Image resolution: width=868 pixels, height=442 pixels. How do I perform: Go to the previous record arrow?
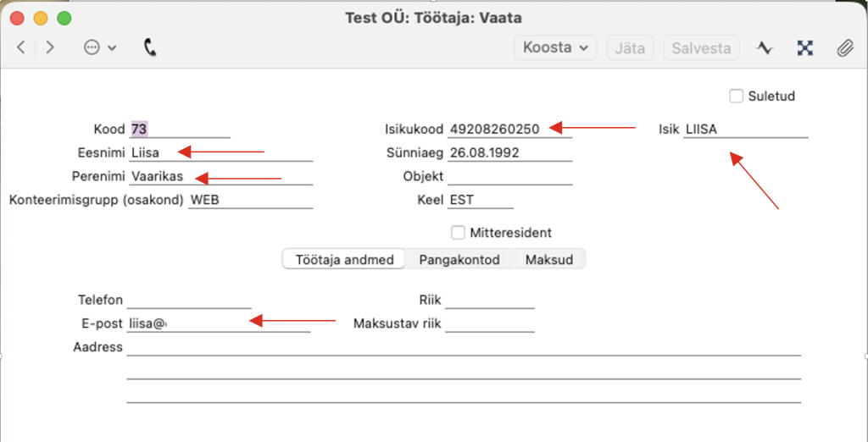21,48
